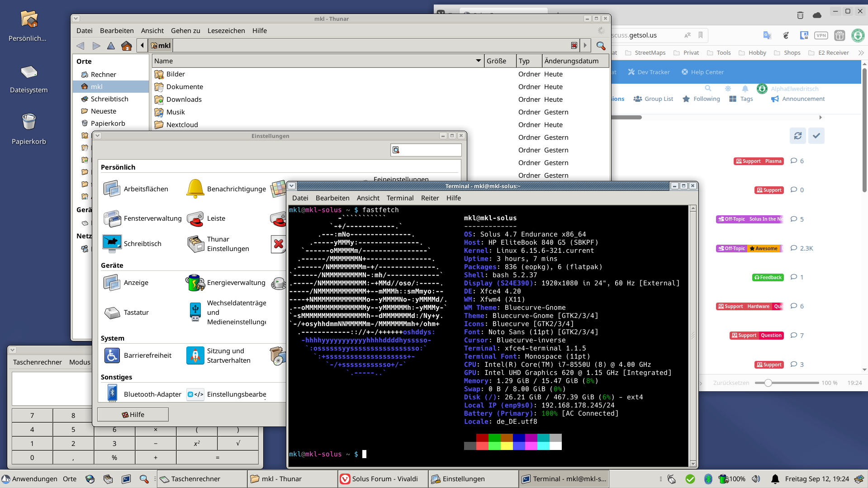This screenshot has height=488, width=868.
Task: Open the Einstellungen window menu arrow
Action: tap(97, 136)
